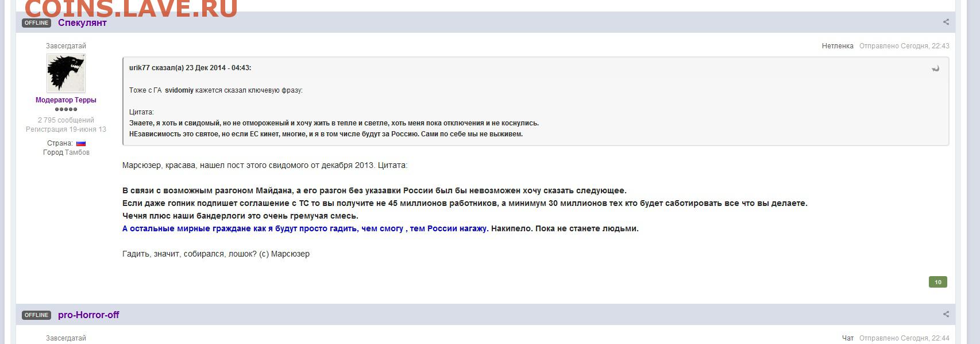Image resolution: width=980 pixels, height=344 pixels.
Task: Click 'Город Тамбов' text
Action: (x=66, y=152)
